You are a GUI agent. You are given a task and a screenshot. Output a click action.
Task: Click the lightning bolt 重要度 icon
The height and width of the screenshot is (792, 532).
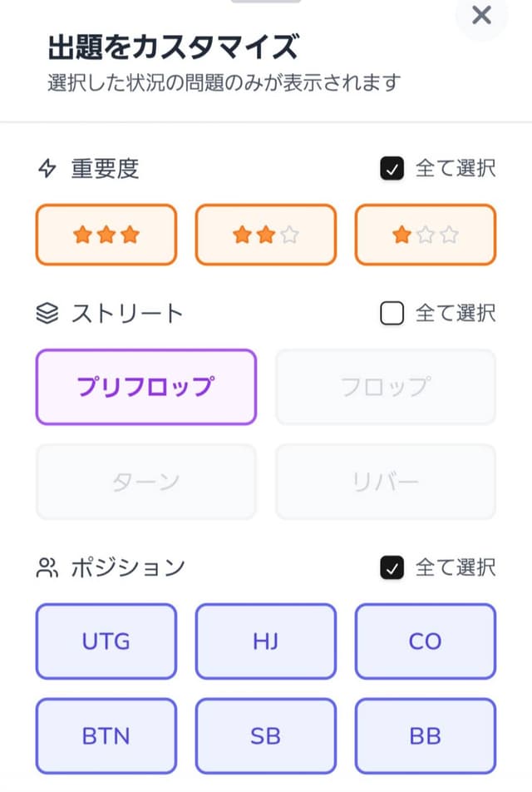47,169
